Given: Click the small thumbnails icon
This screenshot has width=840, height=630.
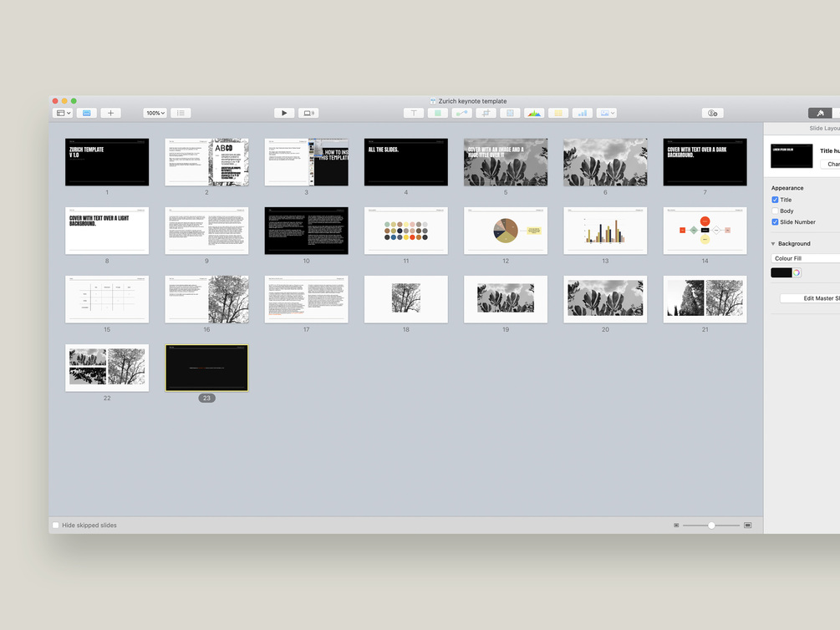Looking at the screenshot, I should point(676,526).
